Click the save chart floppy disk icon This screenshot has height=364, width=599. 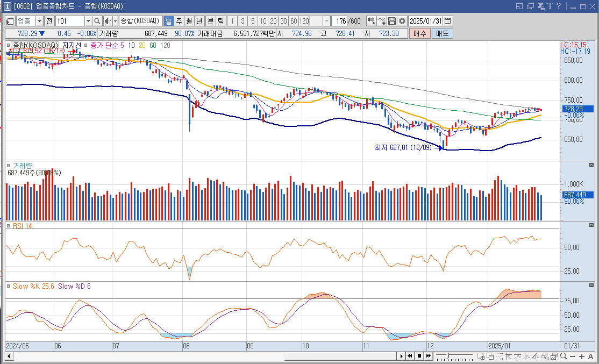(391, 21)
